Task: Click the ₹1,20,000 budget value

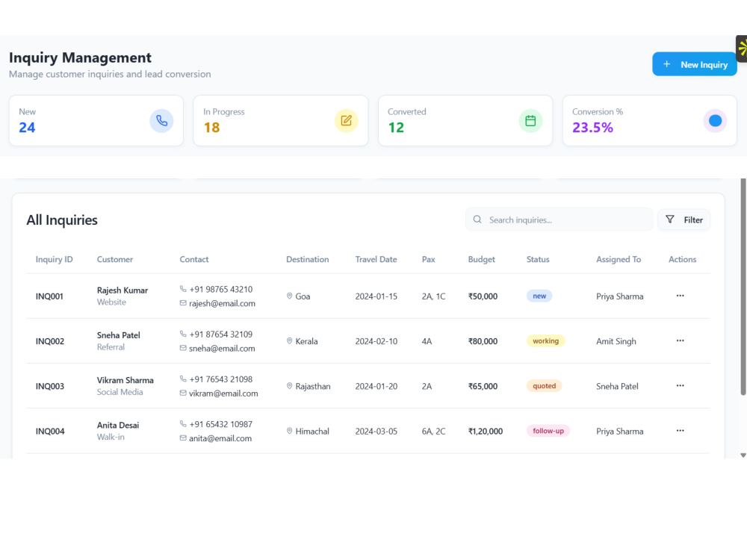Action: click(x=486, y=431)
